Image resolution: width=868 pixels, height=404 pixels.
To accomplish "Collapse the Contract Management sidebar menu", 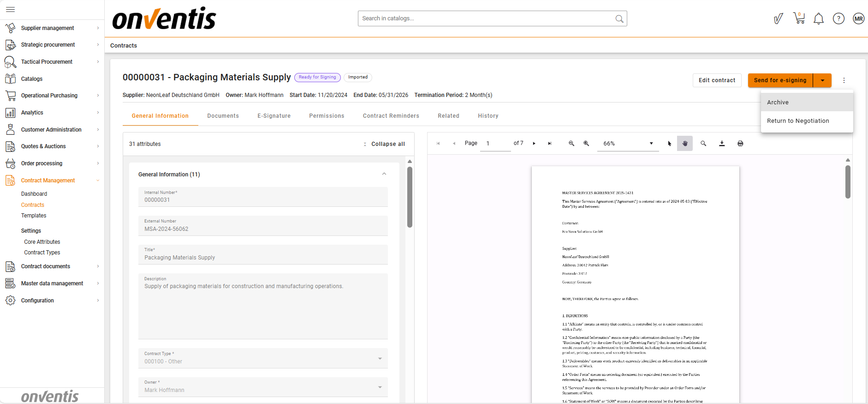I will click(x=98, y=181).
